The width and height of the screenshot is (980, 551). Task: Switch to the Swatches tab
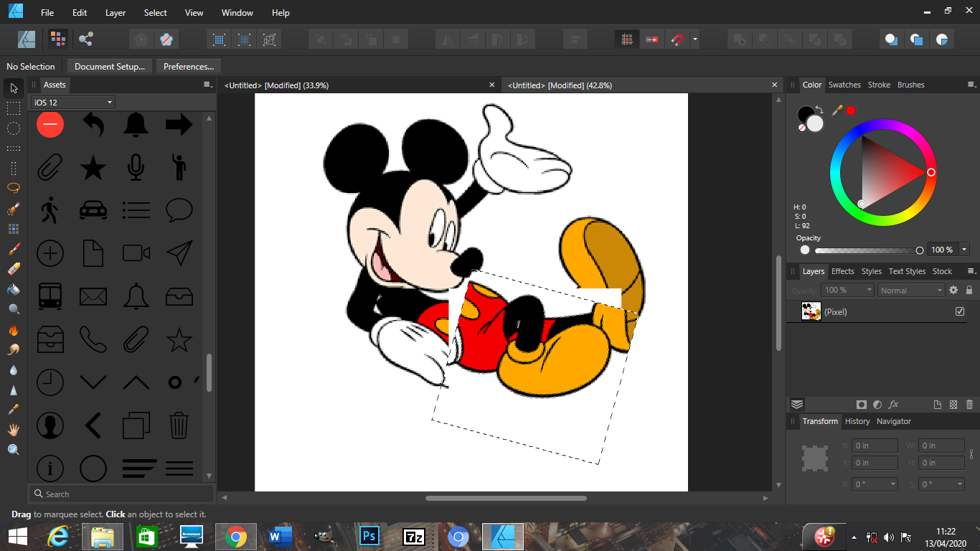click(844, 85)
